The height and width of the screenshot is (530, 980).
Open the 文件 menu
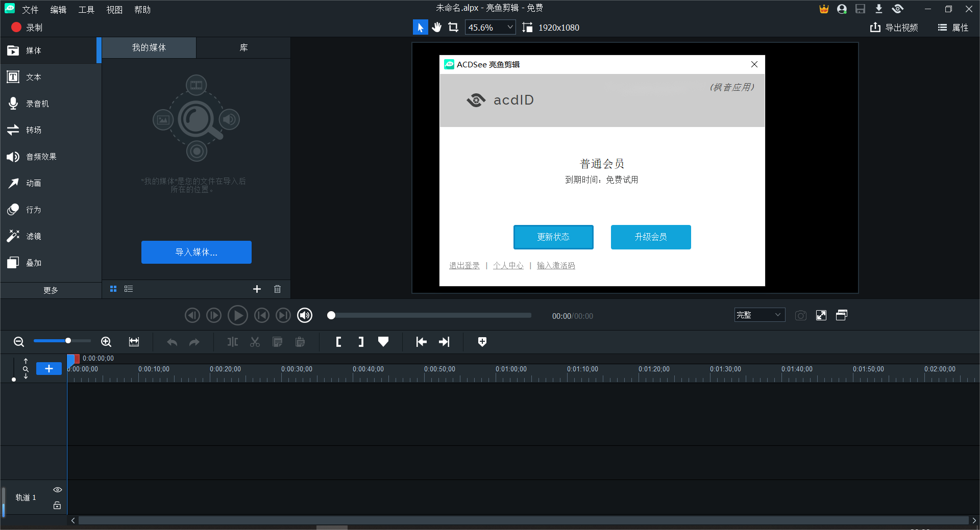pyautogui.click(x=30, y=10)
